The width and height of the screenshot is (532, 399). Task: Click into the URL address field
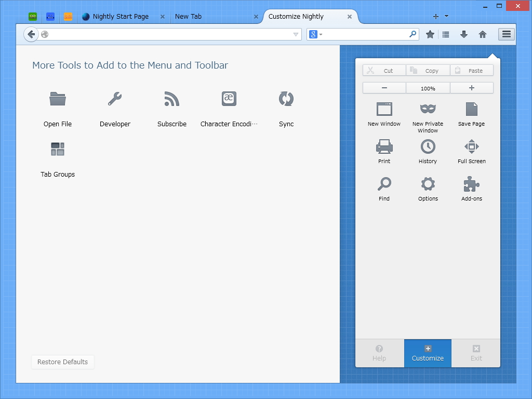tap(170, 34)
